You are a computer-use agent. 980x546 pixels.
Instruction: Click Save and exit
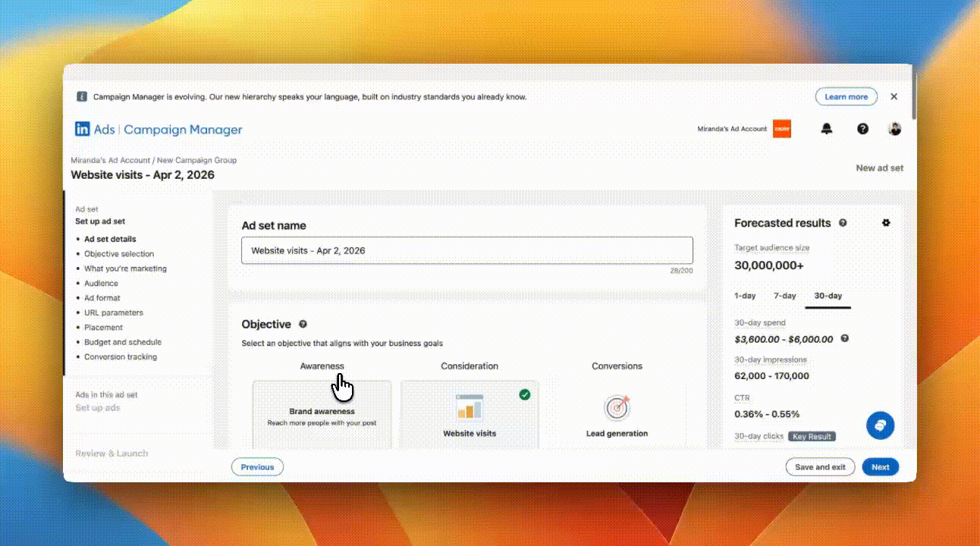point(820,467)
